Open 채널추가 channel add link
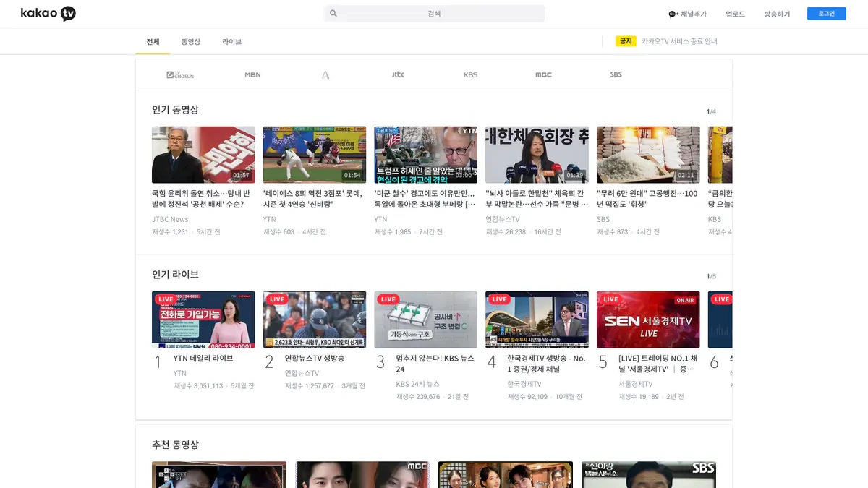868x488 pixels. [687, 14]
